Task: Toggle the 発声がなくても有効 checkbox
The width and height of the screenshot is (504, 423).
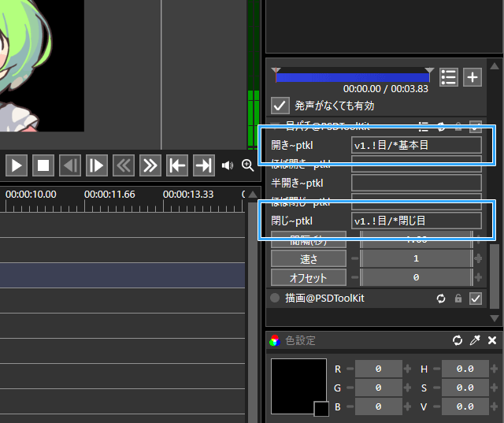Action: [x=280, y=105]
